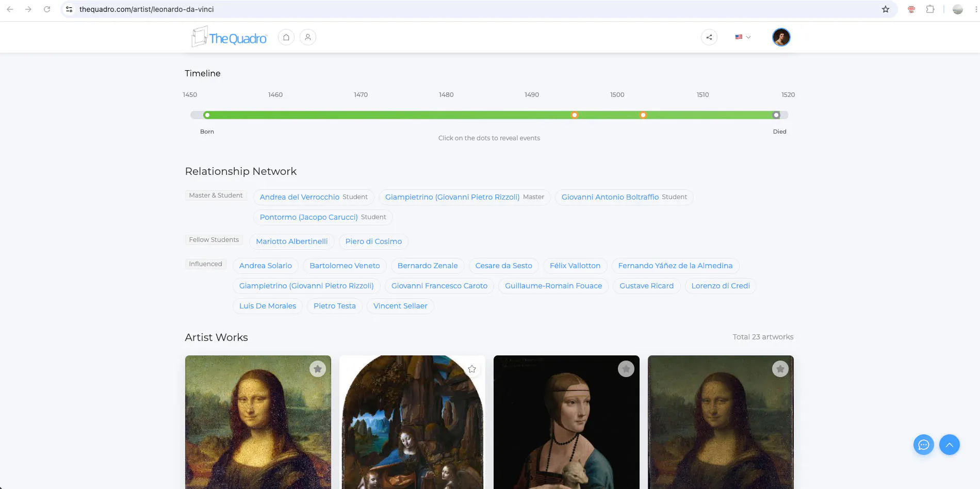980x489 pixels.
Task: Select the orange timeline dot near 1495
Action: tap(575, 115)
